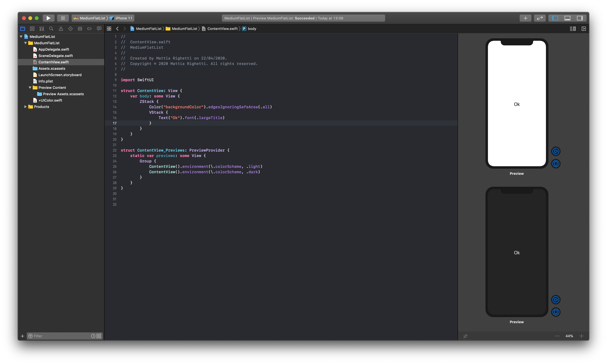607x364 pixels.
Task: Zoom the canvas with the plus control
Action: pos(581,336)
